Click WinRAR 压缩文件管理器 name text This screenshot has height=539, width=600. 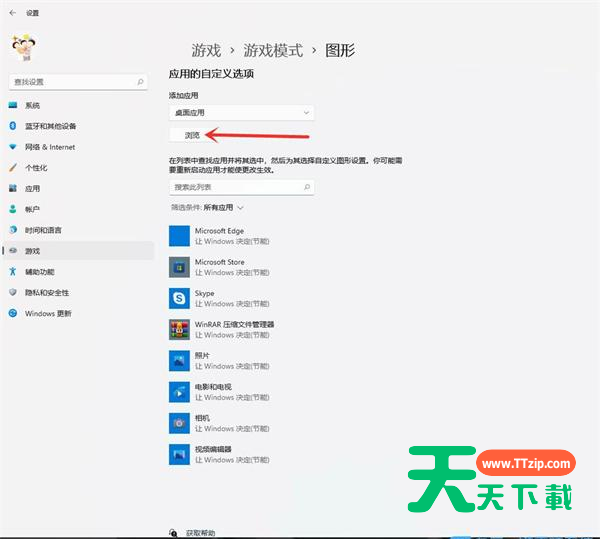(x=235, y=324)
